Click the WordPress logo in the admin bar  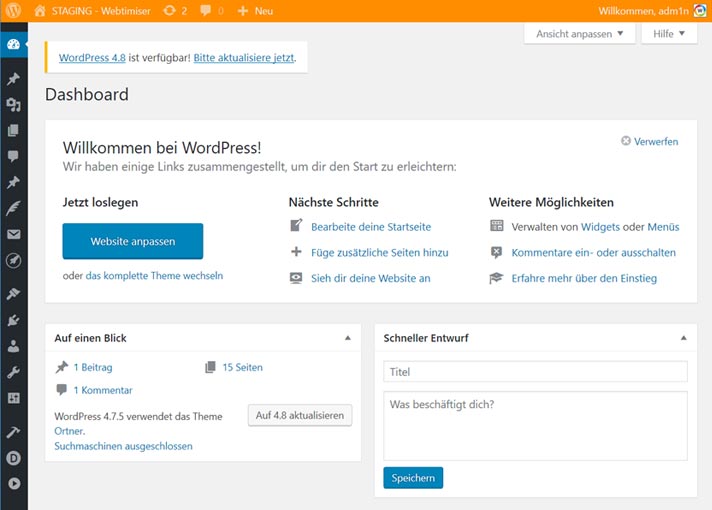pyautogui.click(x=13, y=10)
